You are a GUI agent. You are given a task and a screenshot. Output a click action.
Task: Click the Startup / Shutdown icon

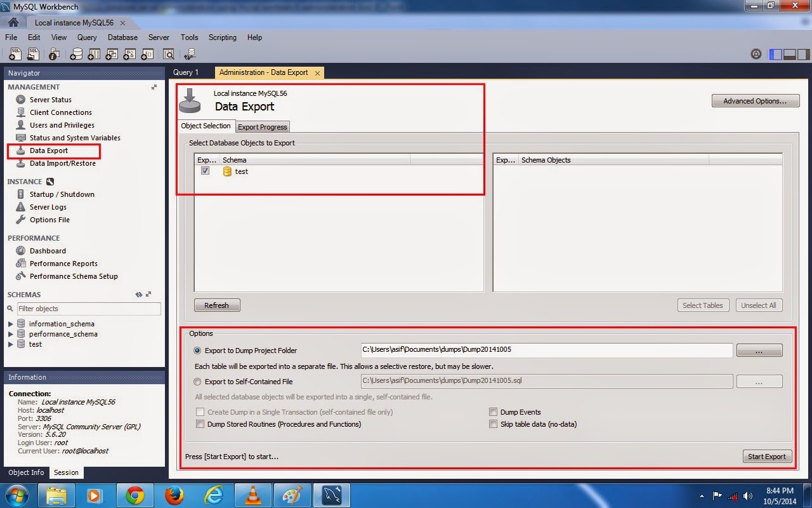click(21, 194)
